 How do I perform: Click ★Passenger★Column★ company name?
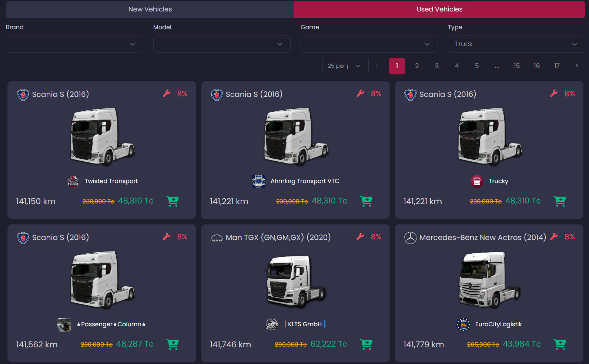pyautogui.click(x=111, y=324)
